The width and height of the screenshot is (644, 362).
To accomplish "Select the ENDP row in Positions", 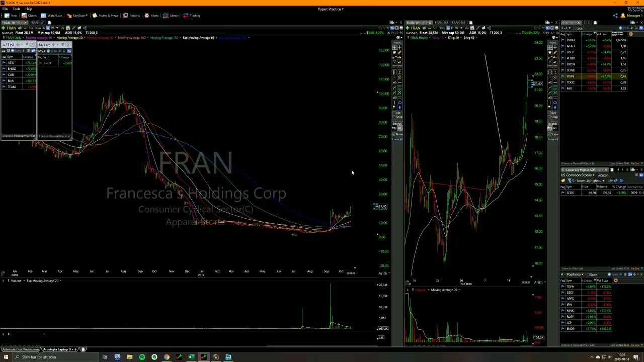I will (587, 329).
